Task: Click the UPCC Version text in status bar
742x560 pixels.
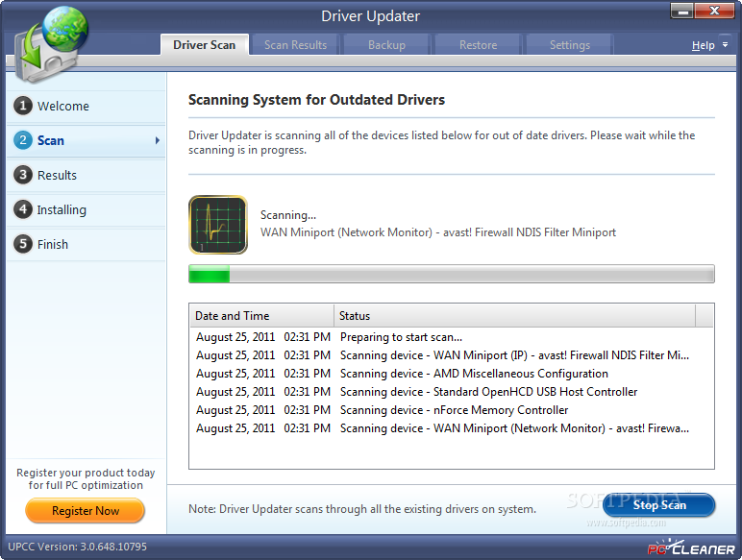Action: point(78,547)
